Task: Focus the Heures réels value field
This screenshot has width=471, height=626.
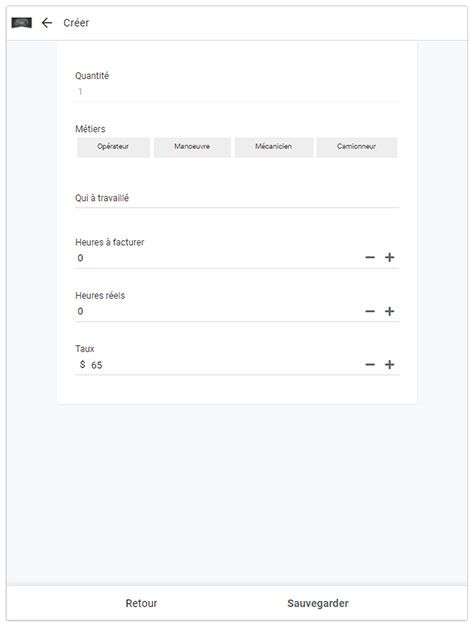Action: tap(219, 311)
